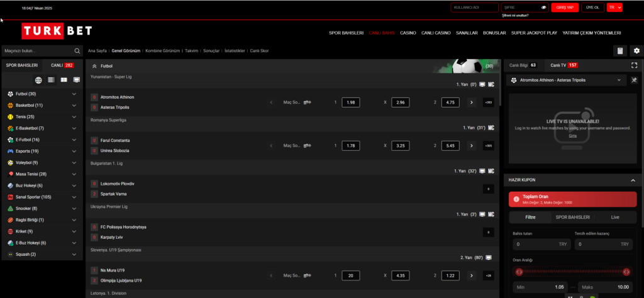Click the fullscreen icon in Canlı TV panel
Screen dimensions: 644x298
click(634, 65)
